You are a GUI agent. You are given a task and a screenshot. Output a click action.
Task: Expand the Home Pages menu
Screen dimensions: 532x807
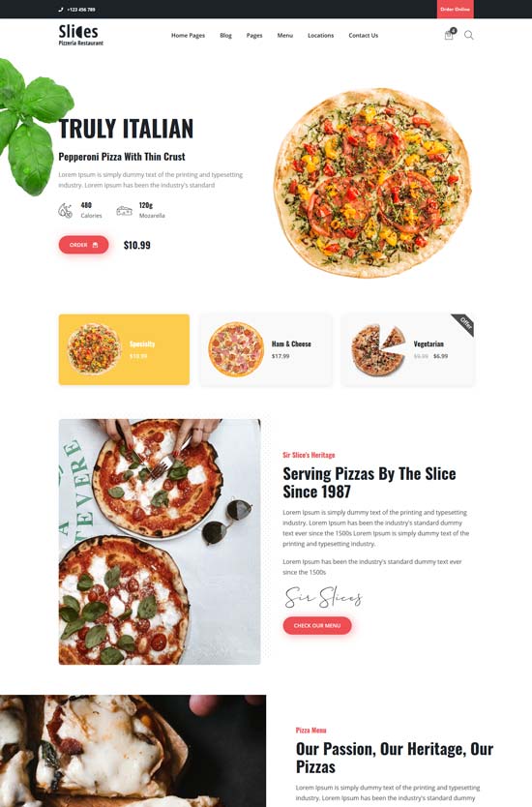pyautogui.click(x=188, y=36)
